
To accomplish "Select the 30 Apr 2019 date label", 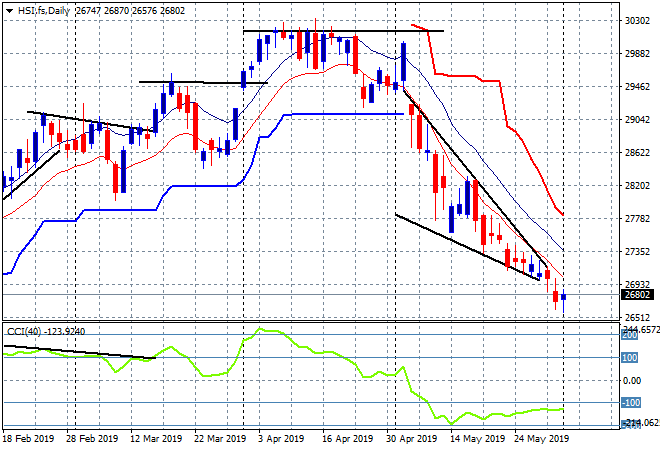I will pyautogui.click(x=412, y=439).
